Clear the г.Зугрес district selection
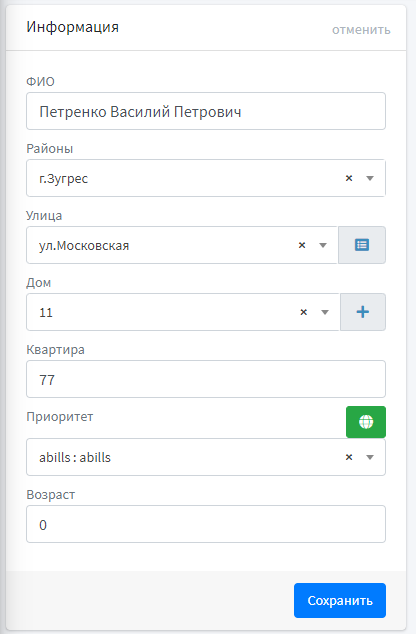Image resolution: width=416 pixels, height=634 pixels. pos(349,178)
